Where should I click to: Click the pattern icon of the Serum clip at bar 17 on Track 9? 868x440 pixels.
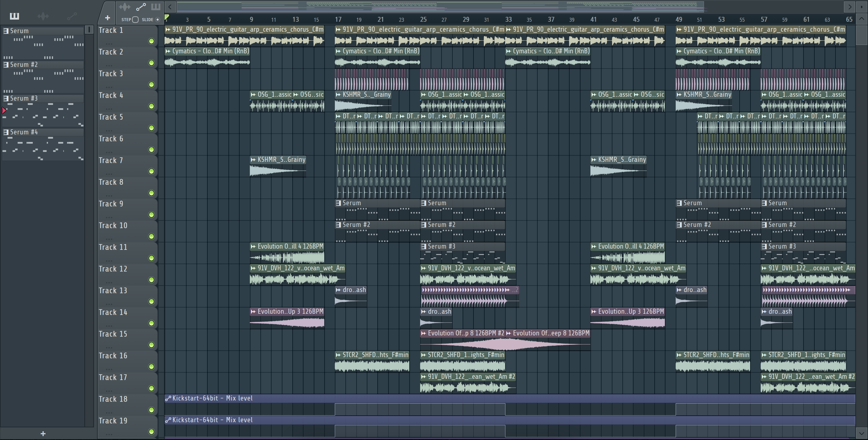coord(338,203)
